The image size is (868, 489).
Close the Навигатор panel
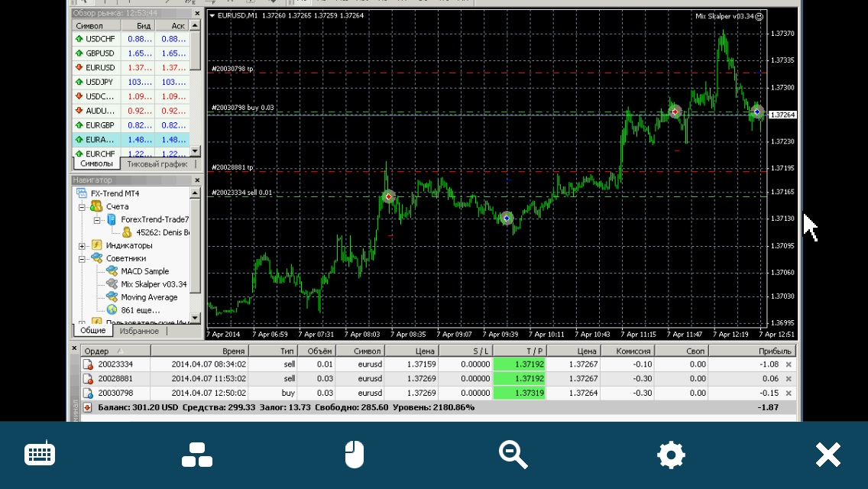[x=197, y=180]
